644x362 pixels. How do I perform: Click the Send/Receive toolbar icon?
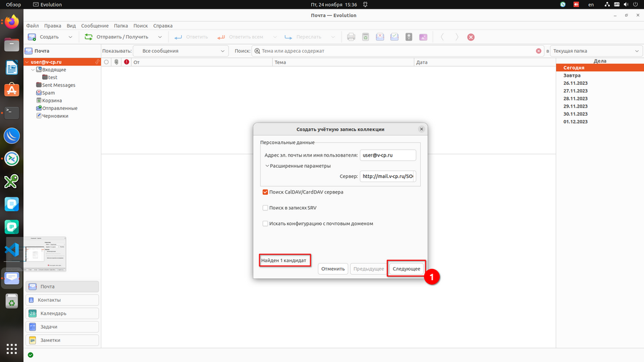89,37
